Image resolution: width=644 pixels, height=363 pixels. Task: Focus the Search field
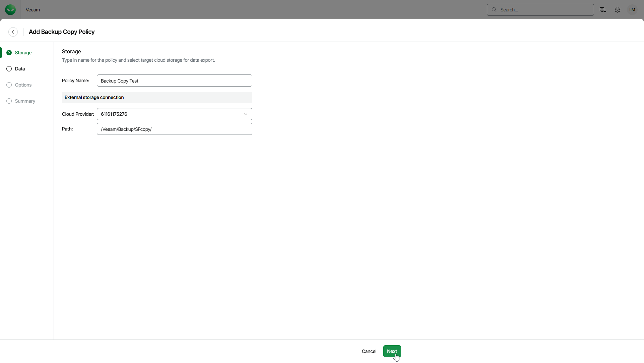540,10
